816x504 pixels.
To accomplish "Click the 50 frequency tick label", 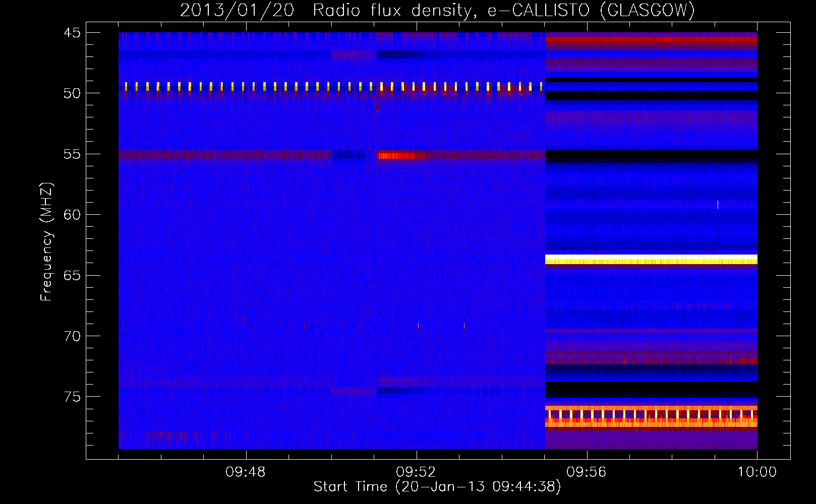I will coord(72,93).
